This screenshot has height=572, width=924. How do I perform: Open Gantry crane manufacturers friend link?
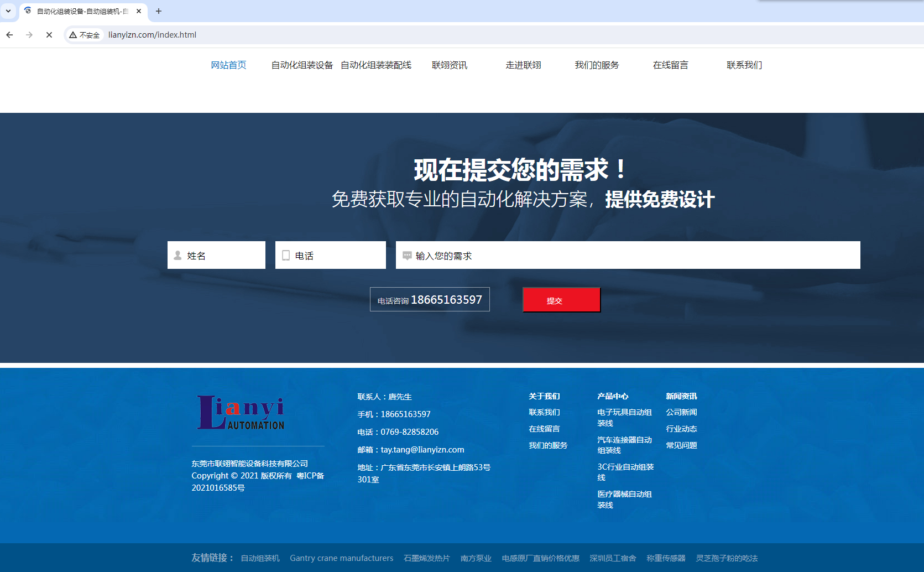341,558
